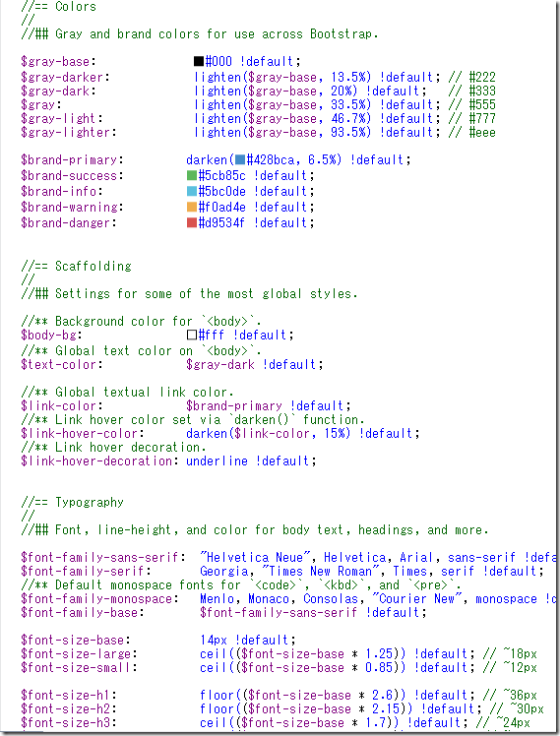Click the '// #222' trailing comment
This screenshot has height=736, width=560.
[x=471, y=77]
